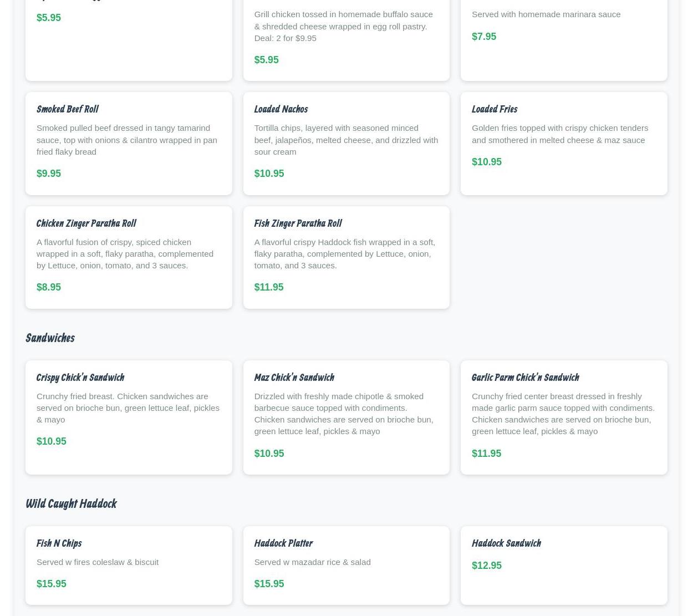The height and width of the screenshot is (616, 693).
Task: Select the Loaded Nachos menu item
Action: (x=281, y=109)
